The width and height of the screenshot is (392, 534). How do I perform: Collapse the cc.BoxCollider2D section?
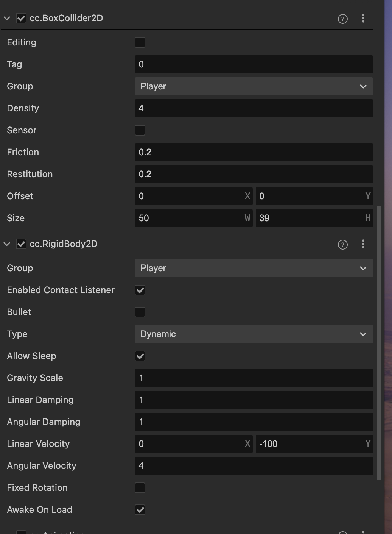click(x=7, y=19)
